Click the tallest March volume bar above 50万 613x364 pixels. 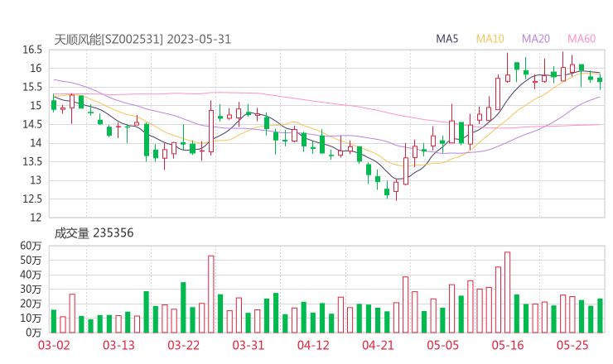click(x=211, y=295)
